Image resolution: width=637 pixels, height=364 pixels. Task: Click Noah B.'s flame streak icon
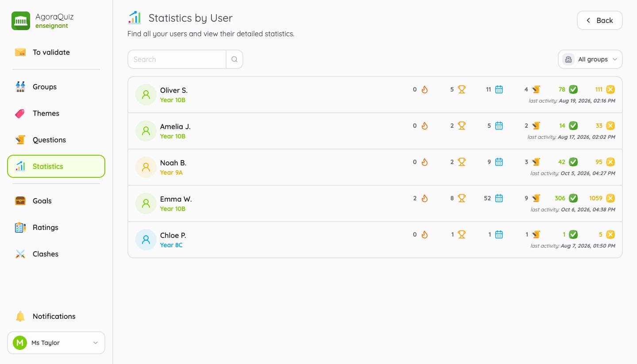425,162
